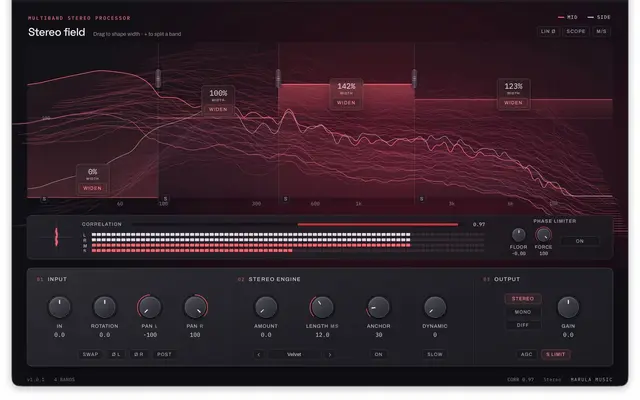Toggle the Anchor ON switch
Image resolution: width=640 pixels, height=400 pixels.
378,354
